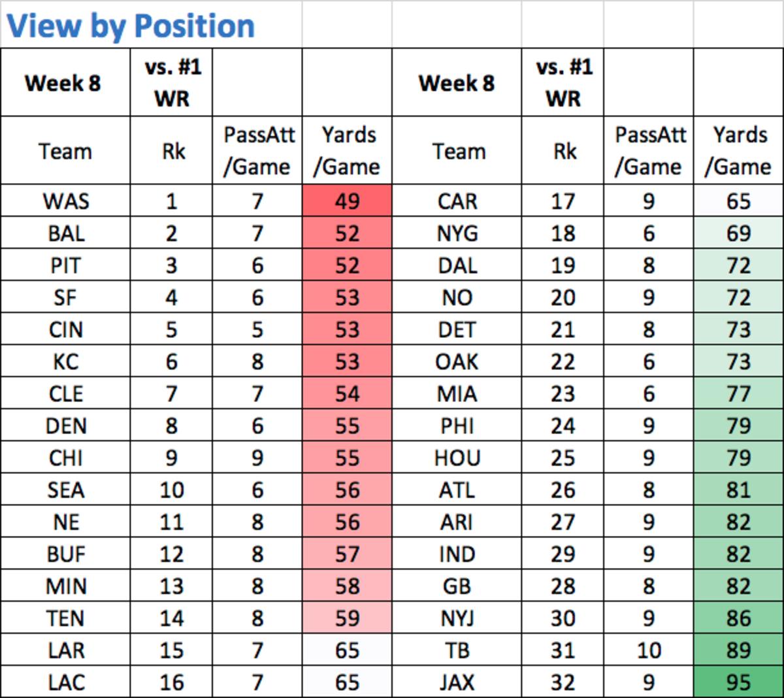The image size is (784, 698).
Task: Select the left Week 8 header
Action: [x=63, y=83]
